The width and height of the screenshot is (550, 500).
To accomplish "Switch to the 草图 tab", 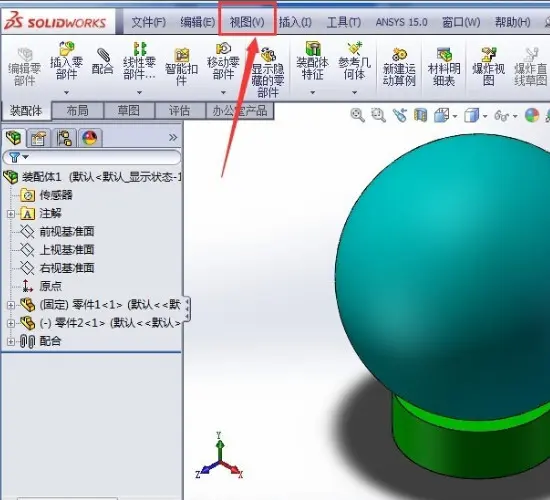I will 129,111.
